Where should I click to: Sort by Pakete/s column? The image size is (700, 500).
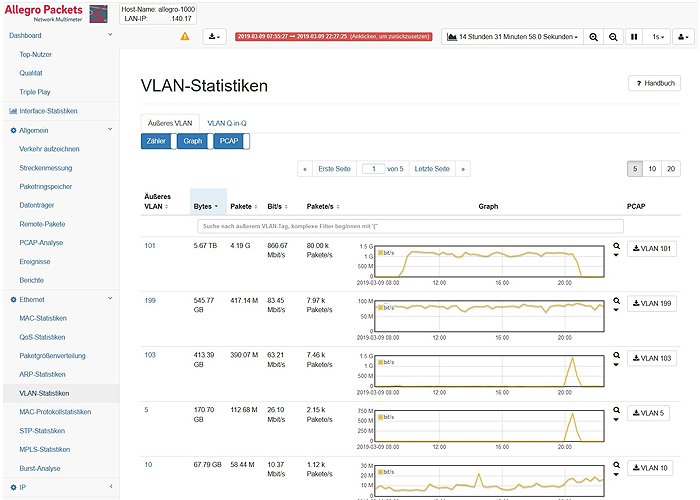(x=323, y=206)
